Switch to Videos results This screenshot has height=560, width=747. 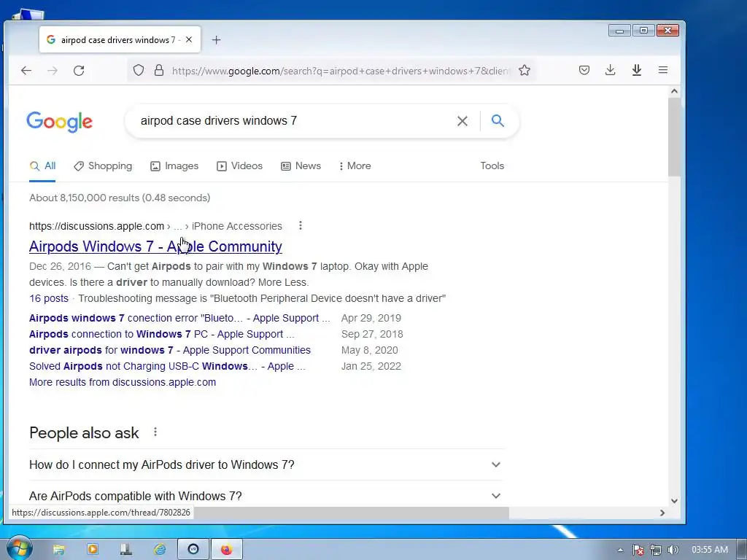(239, 166)
